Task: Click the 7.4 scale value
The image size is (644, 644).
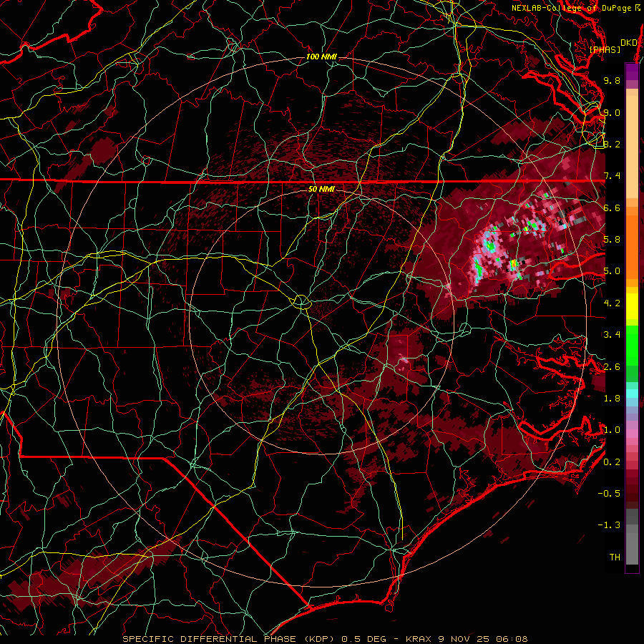Action: tap(612, 176)
